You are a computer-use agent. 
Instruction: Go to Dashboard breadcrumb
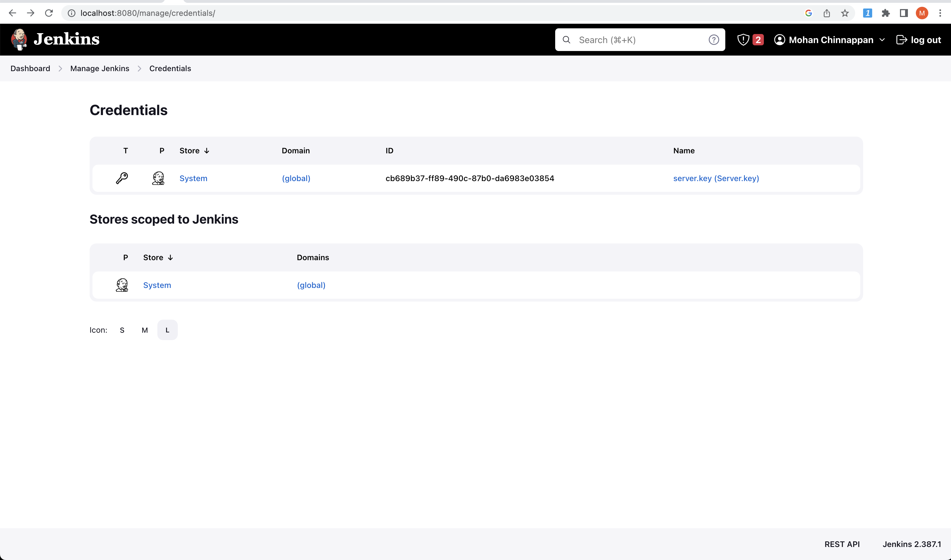tap(30, 68)
